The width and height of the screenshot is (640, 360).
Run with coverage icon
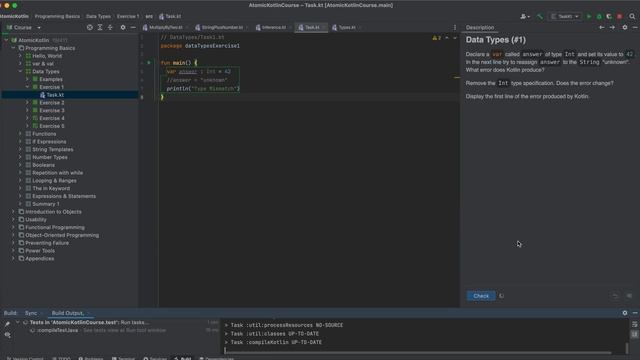tap(609, 16)
